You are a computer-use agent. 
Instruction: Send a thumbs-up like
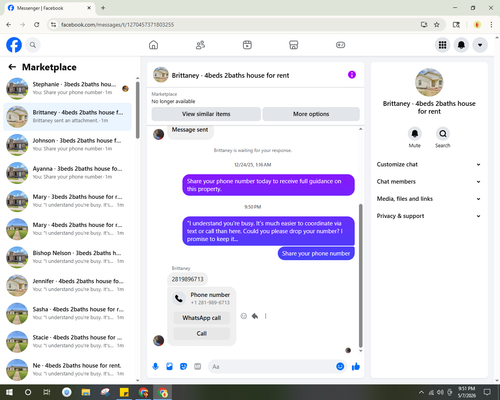(x=356, y=367)
